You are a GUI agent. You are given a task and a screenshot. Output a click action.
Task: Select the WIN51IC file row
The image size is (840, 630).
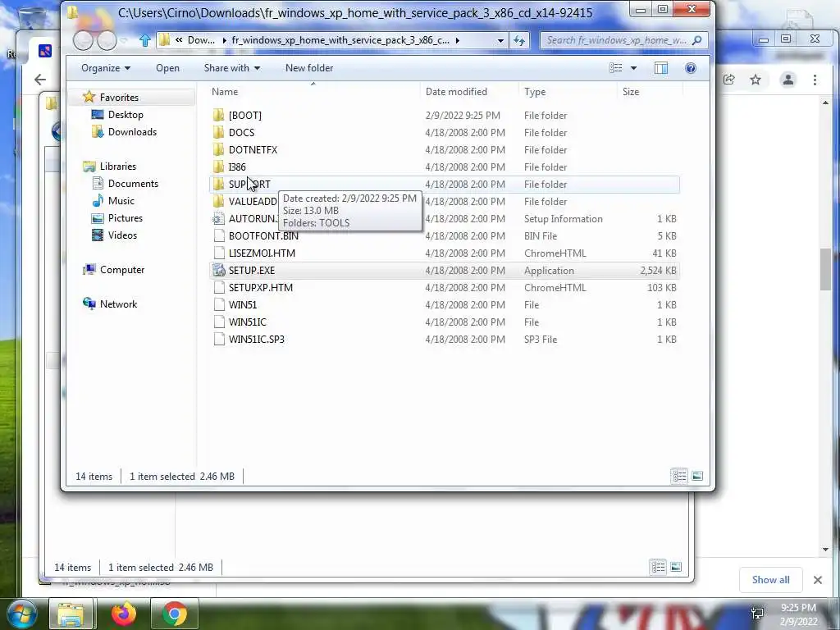click(x=445, y=322)
